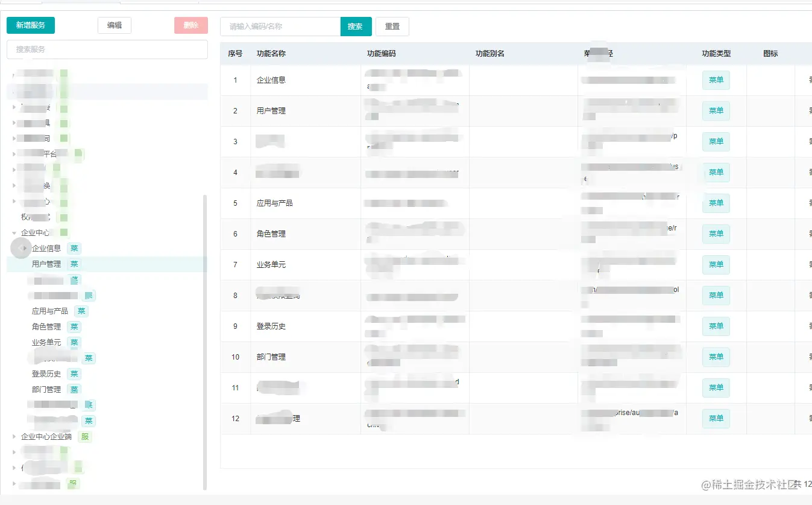Click the 菜单 tag in table row 6

point(716,234)
